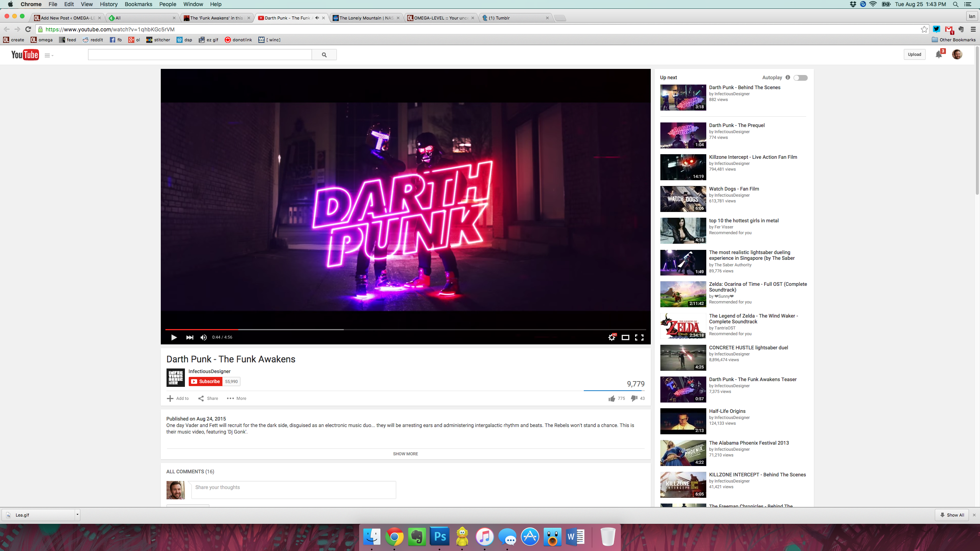Open the Dropbox menu bar icon
Image resolution: width=980 pixels, height=551 pixels.
(x=853, y=4)
